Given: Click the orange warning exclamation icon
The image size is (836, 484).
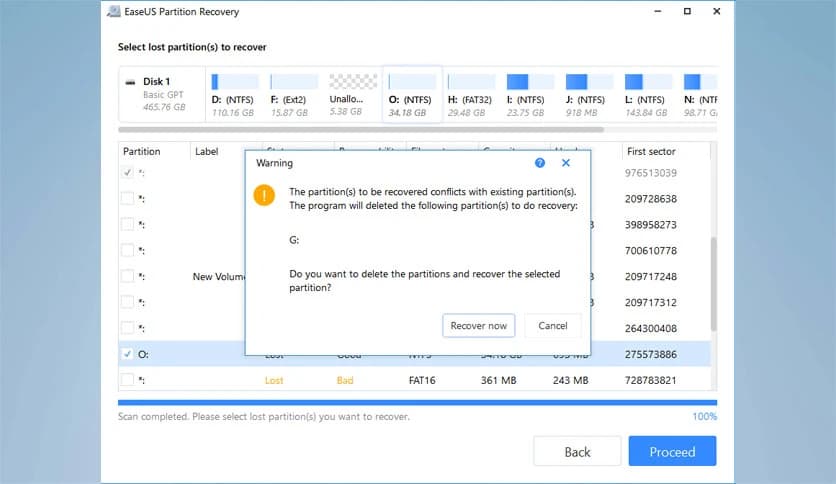Looking at the screenshot, I should click(x=264, y=195).
